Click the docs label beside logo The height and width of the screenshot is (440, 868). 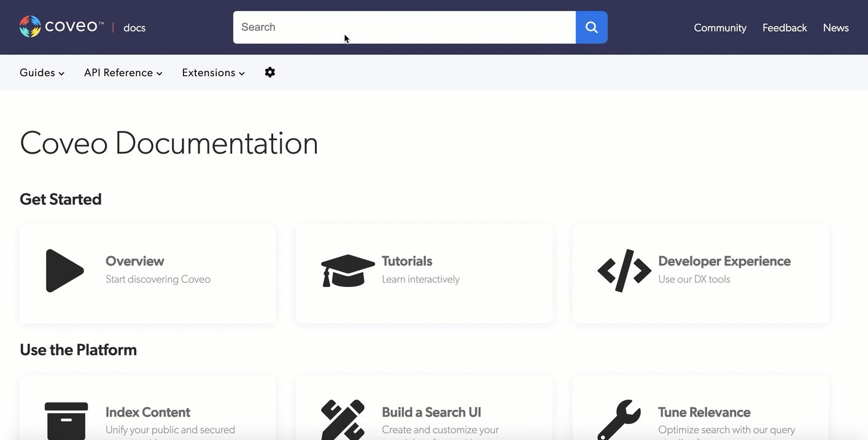click(134, 28)
